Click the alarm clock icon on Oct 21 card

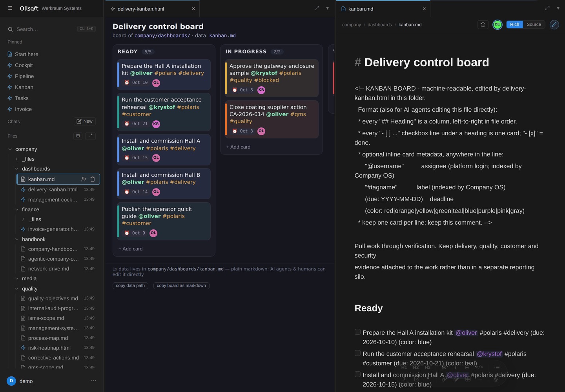point(127,124)
